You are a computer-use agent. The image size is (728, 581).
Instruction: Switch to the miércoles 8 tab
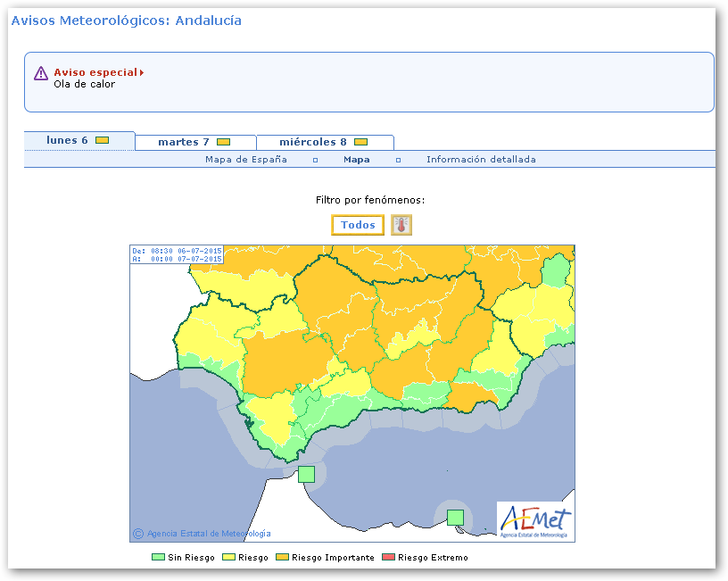pyautogui.click(x=312, y=142)
